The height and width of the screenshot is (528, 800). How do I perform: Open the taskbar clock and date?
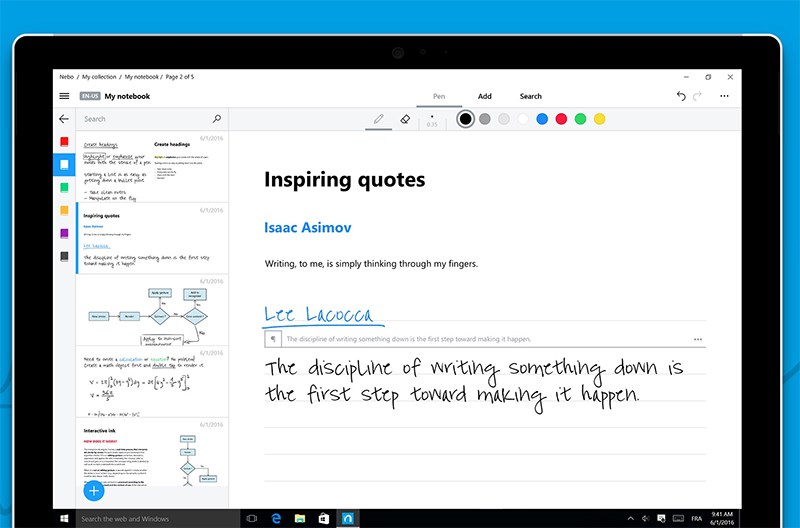point(722,518)
